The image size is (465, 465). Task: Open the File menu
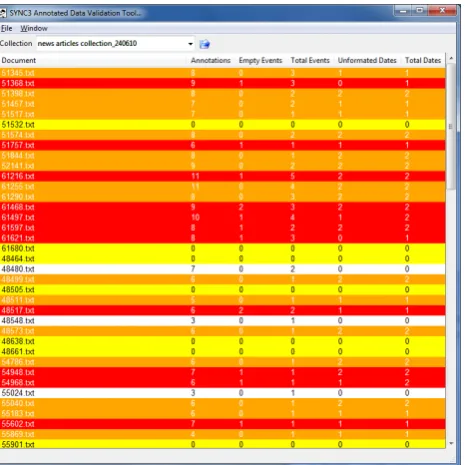[x=7, y=28]
